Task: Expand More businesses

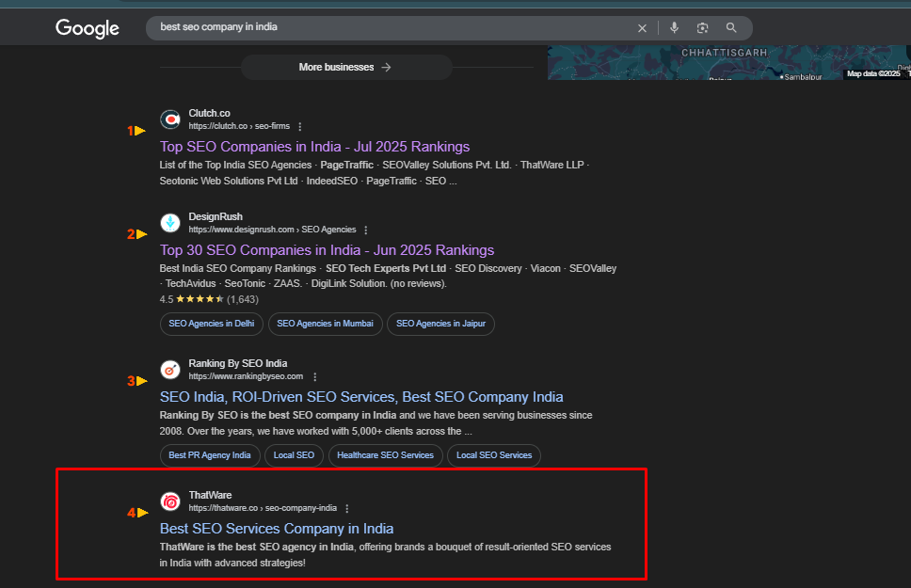Action: point(346,68)
